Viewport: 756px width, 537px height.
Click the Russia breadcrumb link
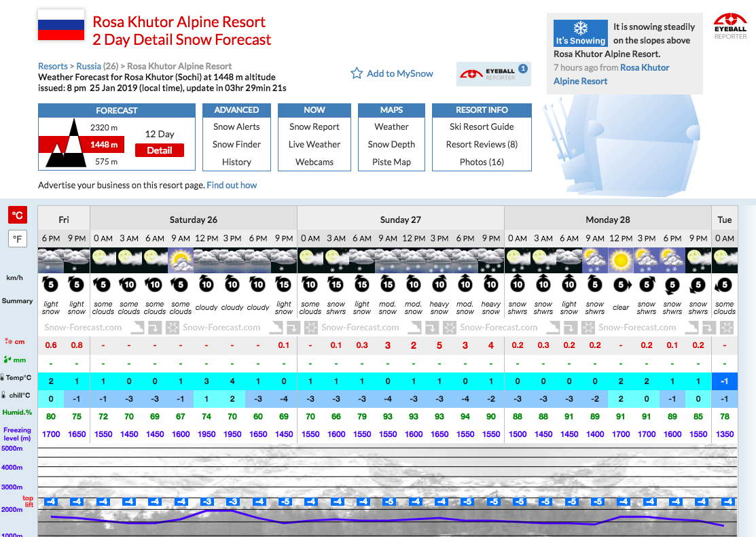pos(89,66)
